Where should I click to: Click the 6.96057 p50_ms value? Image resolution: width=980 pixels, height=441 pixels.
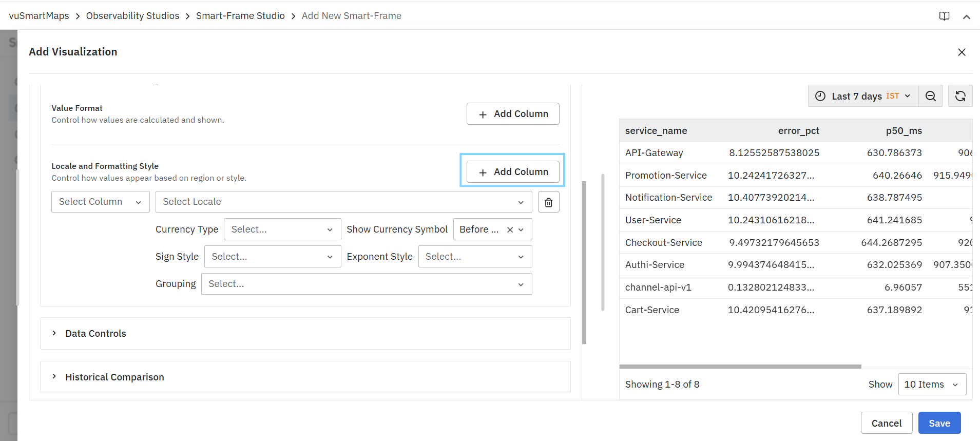(x=903, y=287)
